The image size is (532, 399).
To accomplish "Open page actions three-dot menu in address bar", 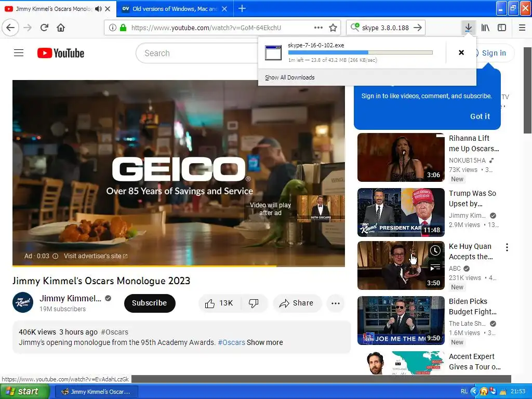I will pos(318,28).
